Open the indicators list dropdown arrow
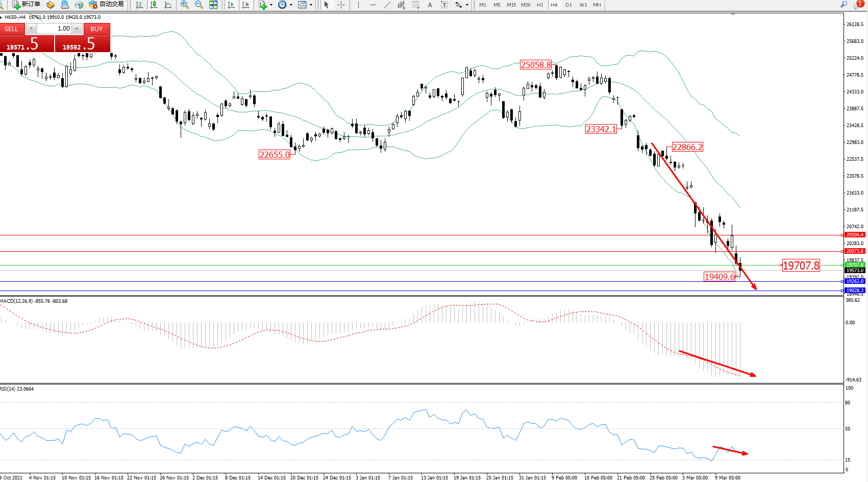The height and width of the screenshot is (482, 868). (x=271, y=5)
